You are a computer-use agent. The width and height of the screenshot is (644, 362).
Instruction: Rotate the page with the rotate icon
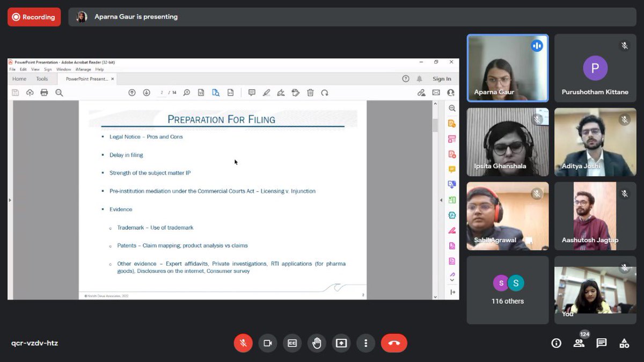(x=325, y=92)
